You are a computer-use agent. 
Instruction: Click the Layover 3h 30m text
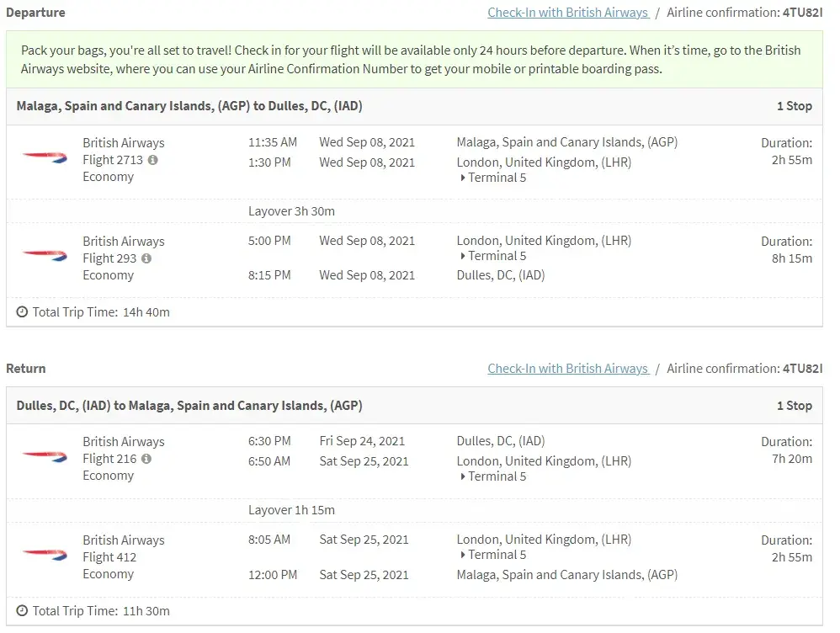tap(291, 211)
